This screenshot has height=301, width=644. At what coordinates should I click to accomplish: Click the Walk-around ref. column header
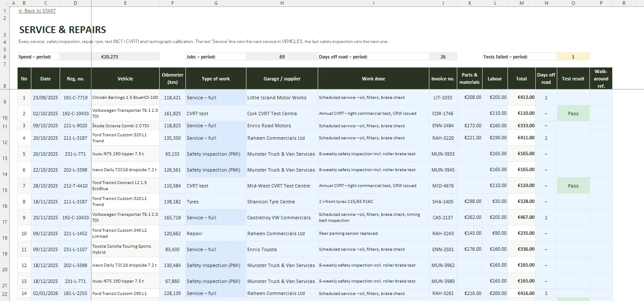point(601,78)
